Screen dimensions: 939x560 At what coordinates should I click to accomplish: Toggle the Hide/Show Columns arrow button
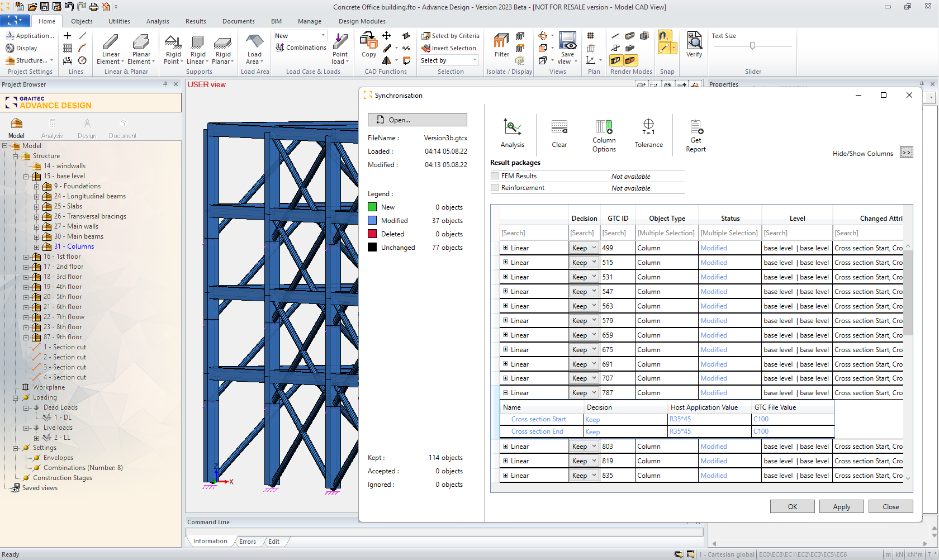click(907, 153)
